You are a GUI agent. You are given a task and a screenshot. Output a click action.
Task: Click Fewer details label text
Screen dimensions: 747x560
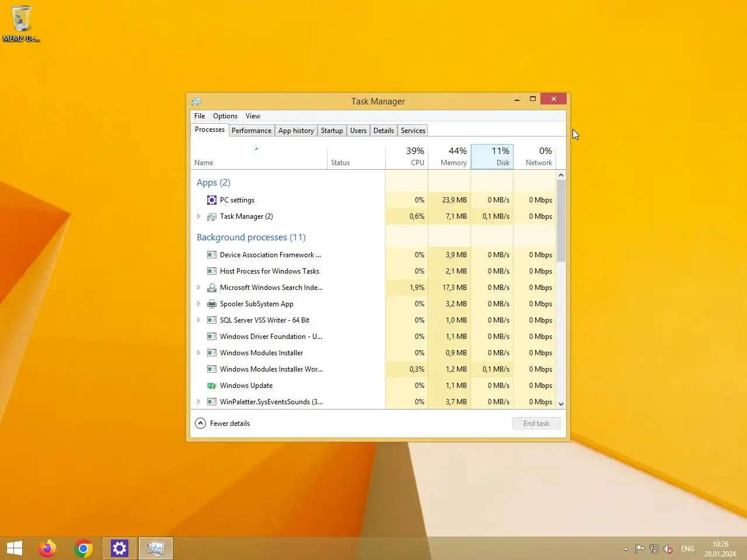(x=230, y=423)
